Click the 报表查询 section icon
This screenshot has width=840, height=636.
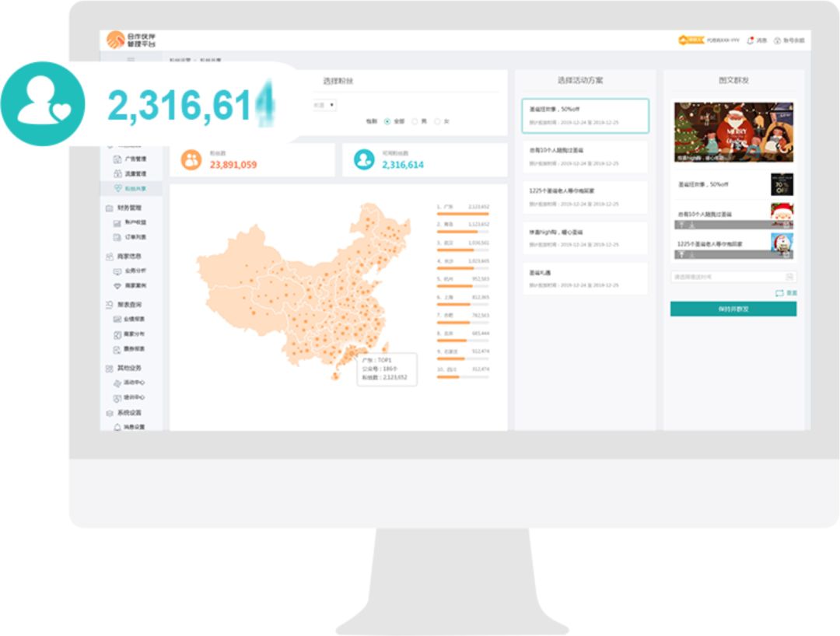[x=110, y=305]
